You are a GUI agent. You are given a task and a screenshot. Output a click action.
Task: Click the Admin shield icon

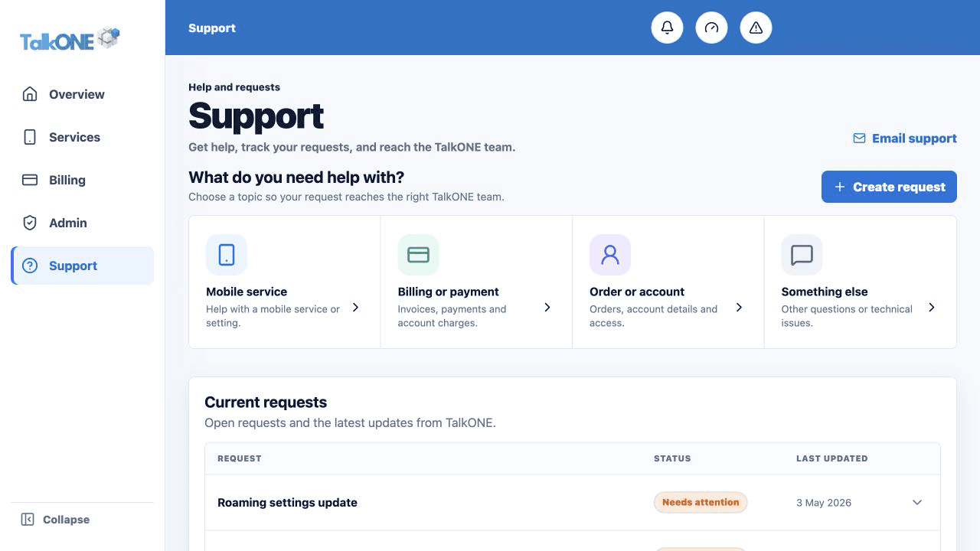point(30,223)
